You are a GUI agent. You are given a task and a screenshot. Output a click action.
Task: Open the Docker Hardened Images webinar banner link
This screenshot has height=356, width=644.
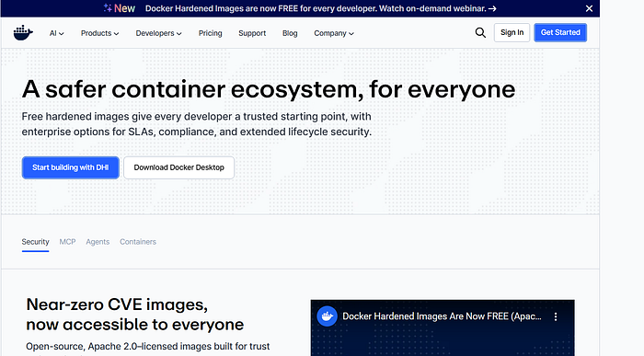coord(321,8)
